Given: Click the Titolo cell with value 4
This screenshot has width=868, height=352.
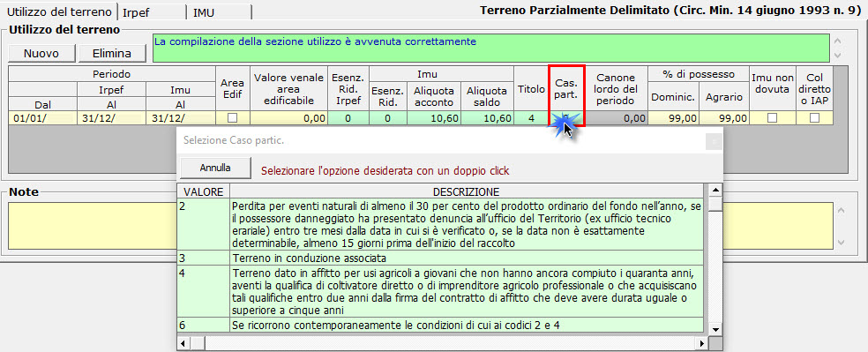Looking at the screenshot, I should tap(531, 117).
